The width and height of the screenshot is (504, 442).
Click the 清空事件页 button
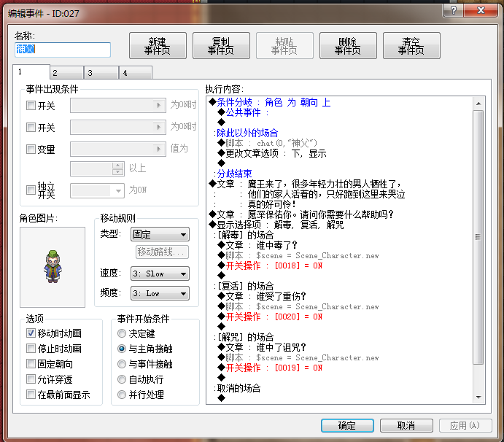coord(411,46)
